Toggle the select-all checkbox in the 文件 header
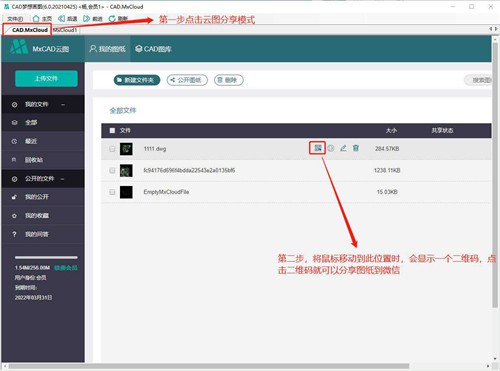Viewport: 500px width, 371px height. click(112, 130)
